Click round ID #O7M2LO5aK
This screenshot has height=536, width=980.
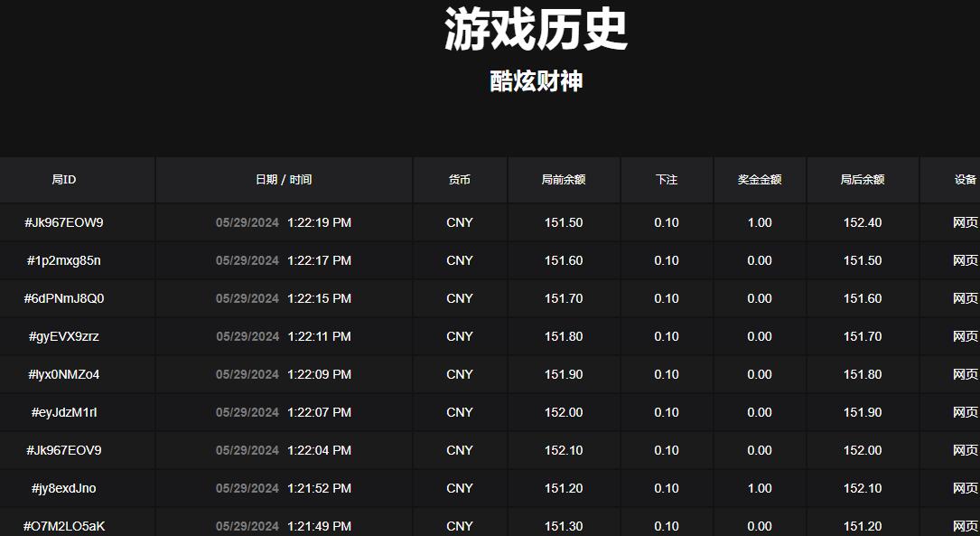click(64, 525)
